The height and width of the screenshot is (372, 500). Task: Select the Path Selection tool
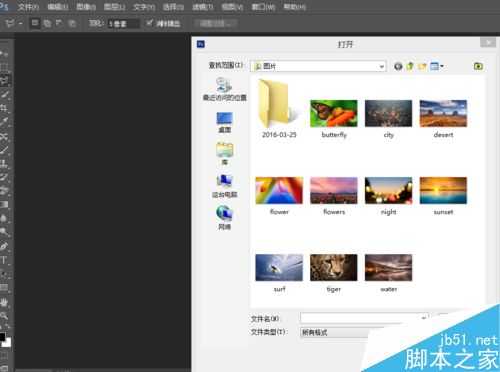(4, 274)
